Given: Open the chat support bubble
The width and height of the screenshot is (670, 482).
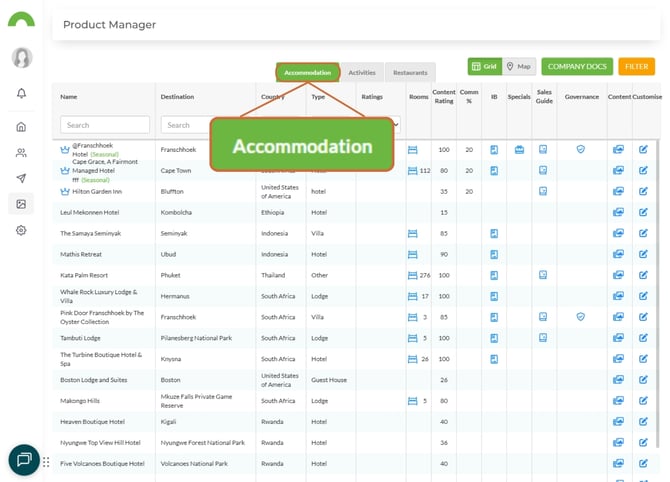Looking at the screenshot, I should click(x=24, y=460).
